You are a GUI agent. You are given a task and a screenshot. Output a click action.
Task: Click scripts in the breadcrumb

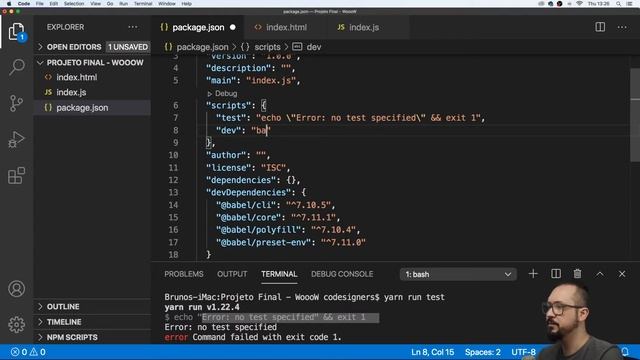(267, 47)
